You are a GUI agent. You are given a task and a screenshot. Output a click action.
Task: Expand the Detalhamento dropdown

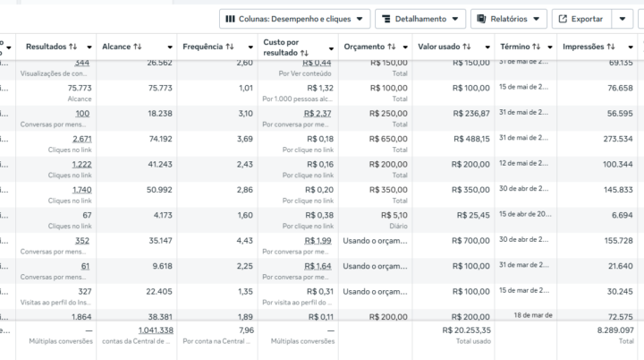pos(420,19)
